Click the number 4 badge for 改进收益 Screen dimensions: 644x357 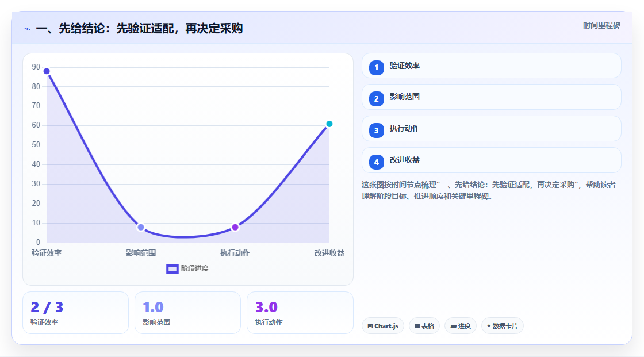coord(376,162)
